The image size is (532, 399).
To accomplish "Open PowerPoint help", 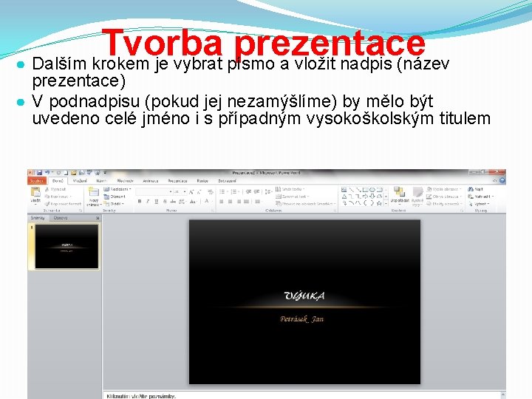I will (x=502, y=181).
